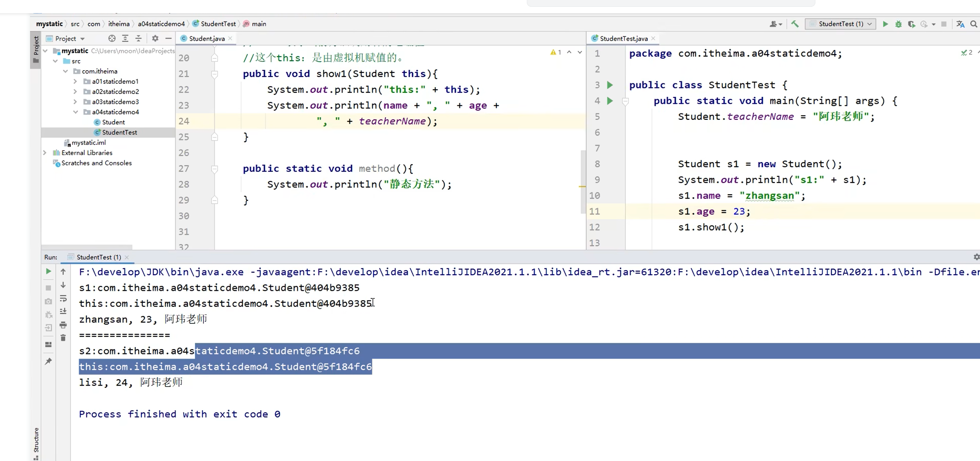Clear all output using the trash icon

point(63,338)
